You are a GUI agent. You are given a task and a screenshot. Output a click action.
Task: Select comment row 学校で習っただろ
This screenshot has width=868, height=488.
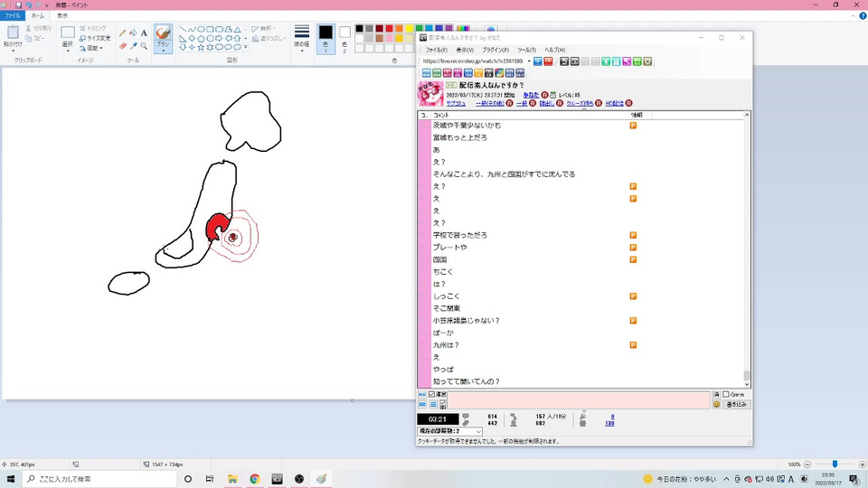[581, 235]
